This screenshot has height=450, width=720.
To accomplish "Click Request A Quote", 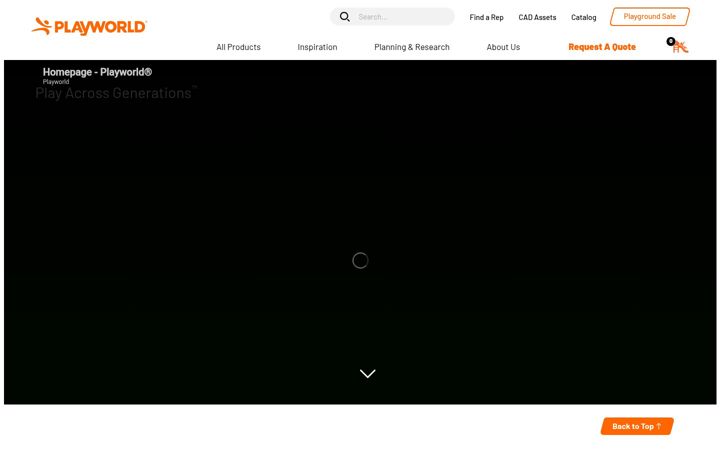I will 602,47.
